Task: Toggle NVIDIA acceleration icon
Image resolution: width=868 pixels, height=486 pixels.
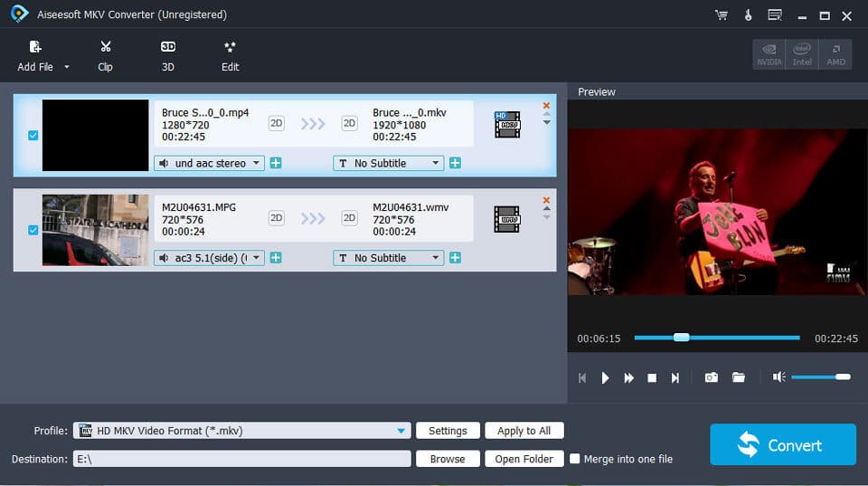Action: (769, 54)
